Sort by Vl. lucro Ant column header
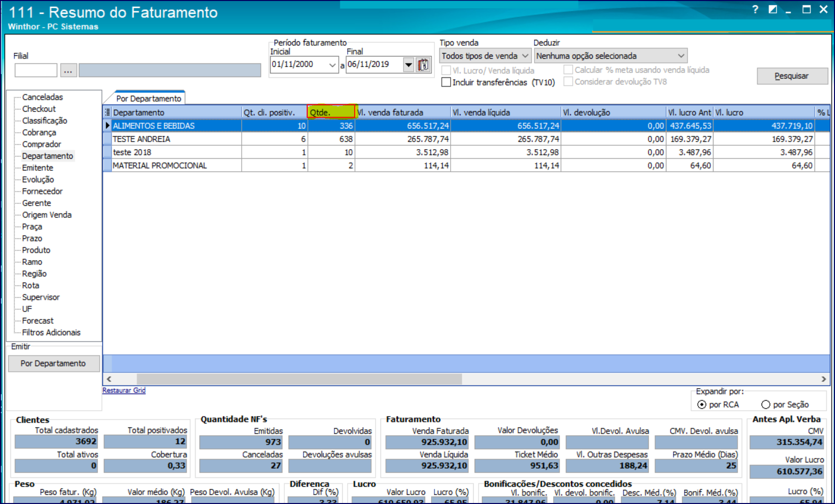The image size is (835, 504). [689, 112]
